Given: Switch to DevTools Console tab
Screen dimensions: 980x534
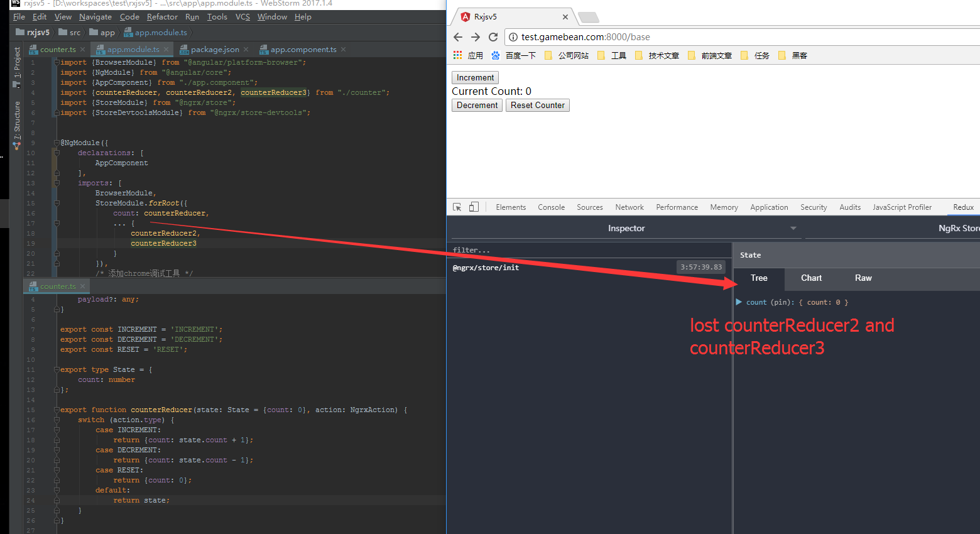Looking at the screenshot, I should [x=552, y=207].
